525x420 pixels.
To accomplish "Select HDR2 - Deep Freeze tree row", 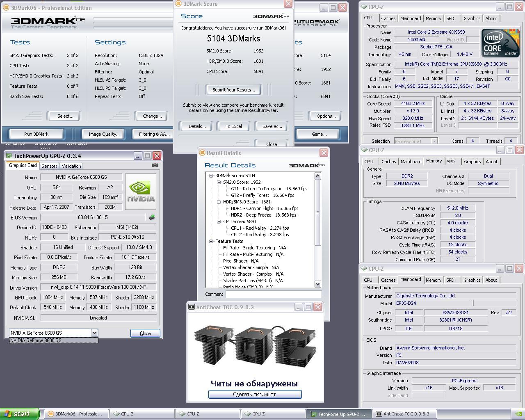I will click(263, 215).
